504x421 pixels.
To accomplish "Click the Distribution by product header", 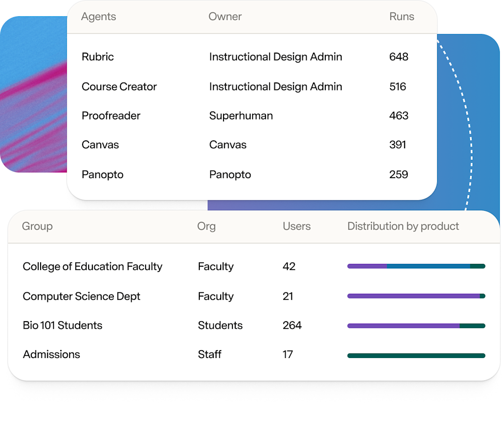I will tap(403, 227).
